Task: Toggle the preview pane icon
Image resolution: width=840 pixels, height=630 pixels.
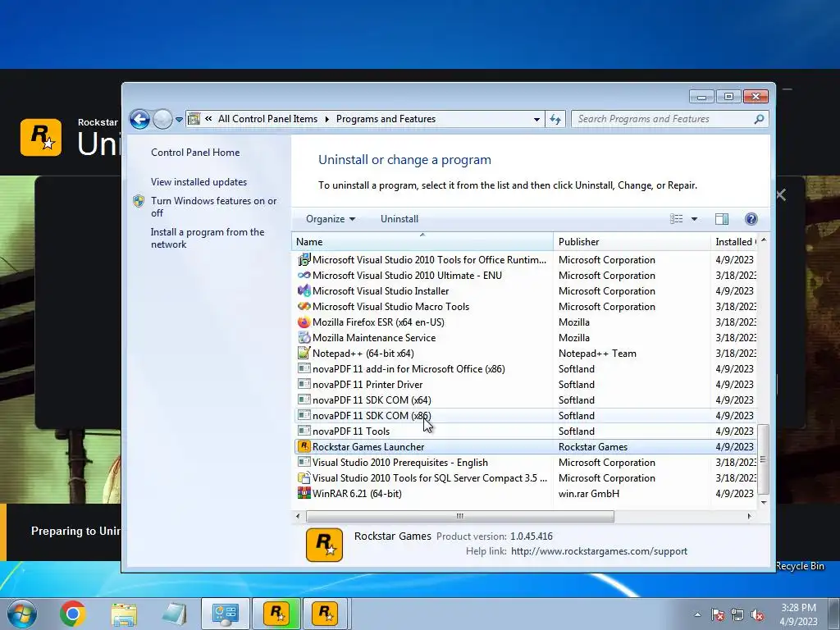Action: click(x=722, y=218)
